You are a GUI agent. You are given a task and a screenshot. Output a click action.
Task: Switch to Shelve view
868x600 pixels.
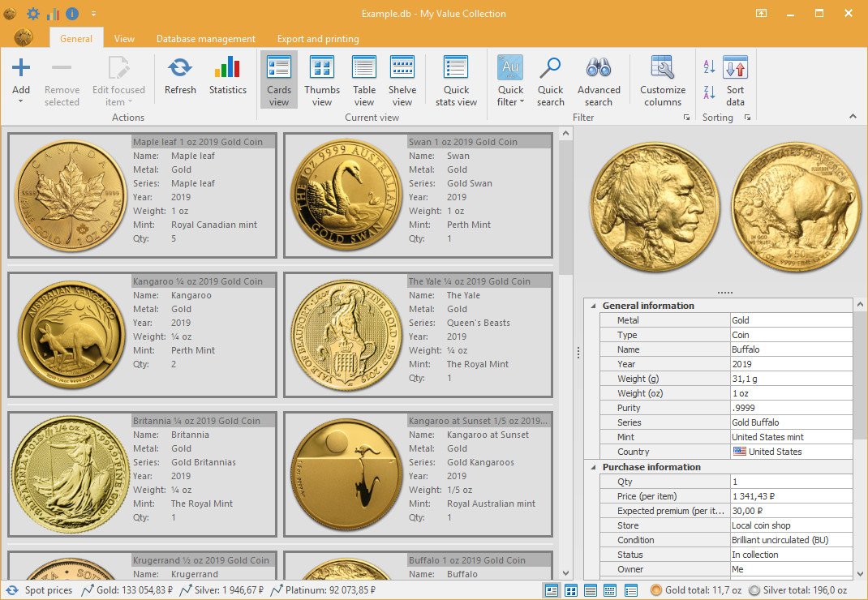tap(402, 80)
